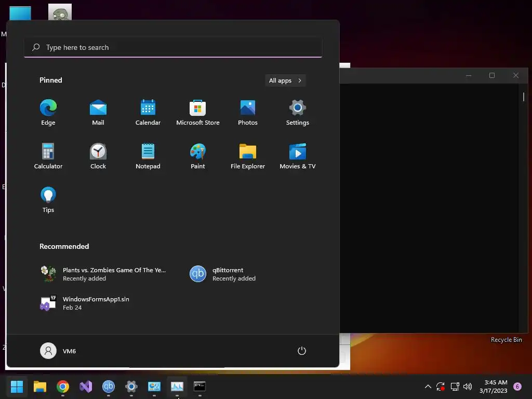Open the Calculator app
The height and width of the screenshot is (399, 532).
(x=48, y=156)
